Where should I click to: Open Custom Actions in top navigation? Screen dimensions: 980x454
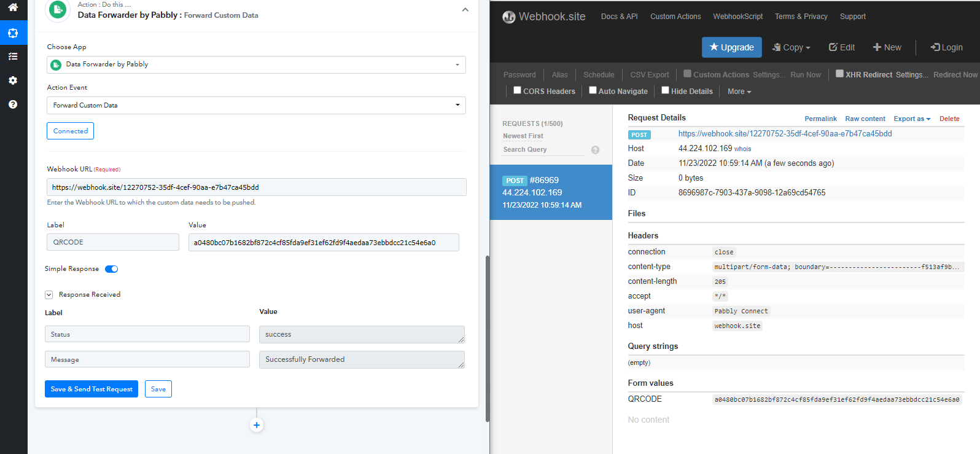[x=675, y=17]
